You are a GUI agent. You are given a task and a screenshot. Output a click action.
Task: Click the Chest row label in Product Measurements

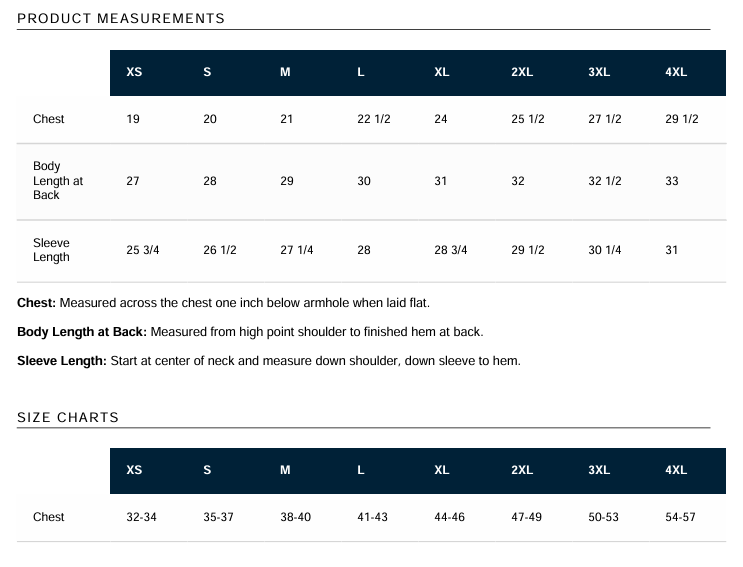click(48, 119)
